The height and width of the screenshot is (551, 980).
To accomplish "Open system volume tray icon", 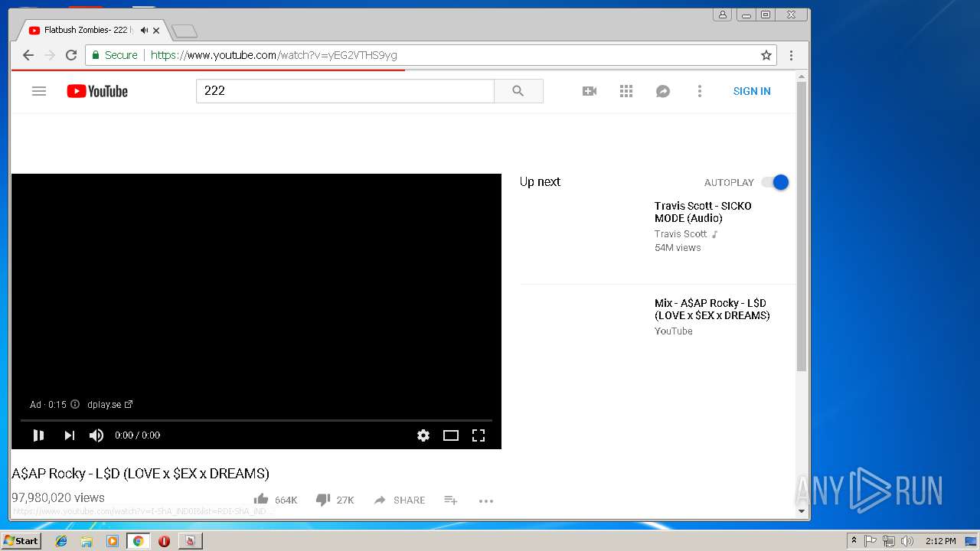I will [906, 541].
